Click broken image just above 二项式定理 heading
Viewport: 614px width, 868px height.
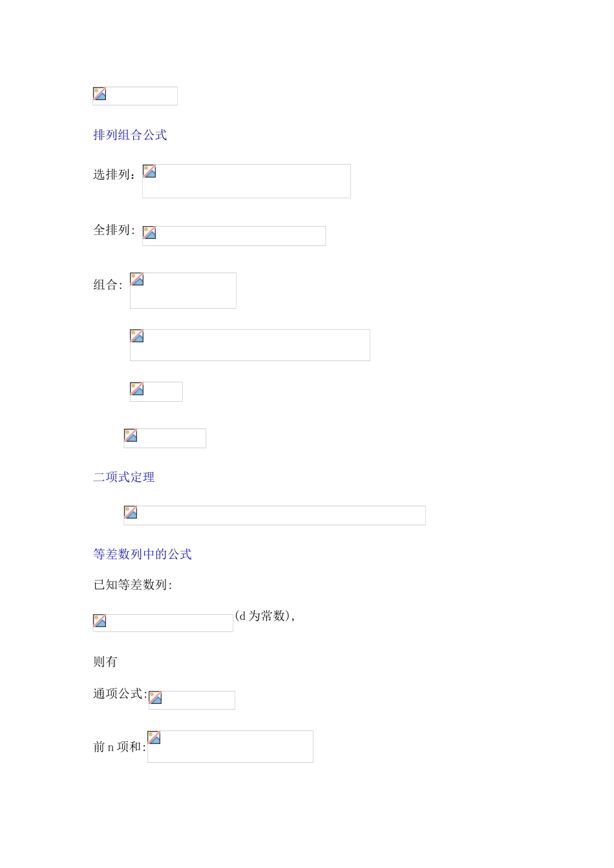click(x=165, y=439)
